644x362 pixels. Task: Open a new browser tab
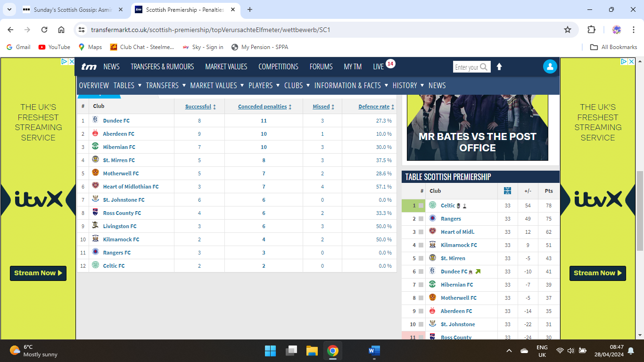click(250, 9)
